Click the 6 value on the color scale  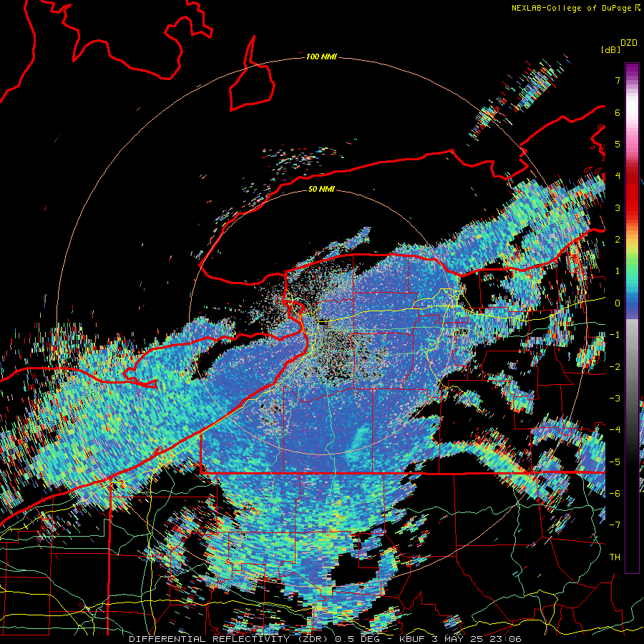618,112
